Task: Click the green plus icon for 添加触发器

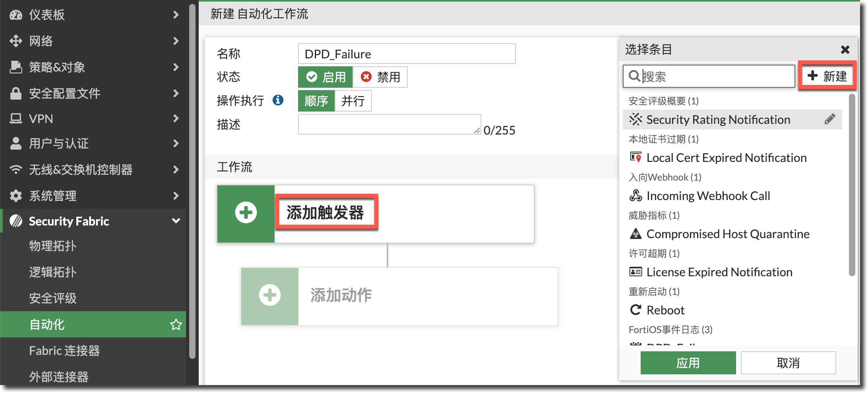Action: [246, 213]
